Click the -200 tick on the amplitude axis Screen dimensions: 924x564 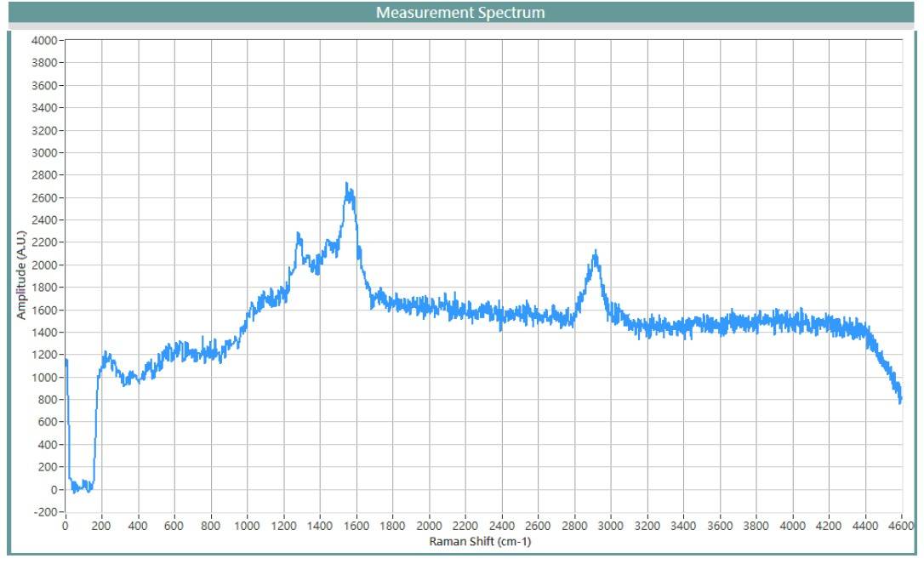coord(43,512)
